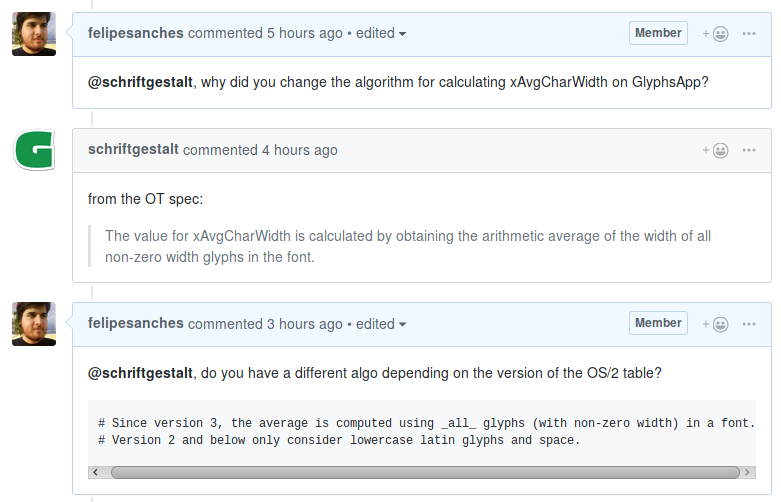Open felipesanches username link in first comment
781x502 pixels.
pos(135,33)
